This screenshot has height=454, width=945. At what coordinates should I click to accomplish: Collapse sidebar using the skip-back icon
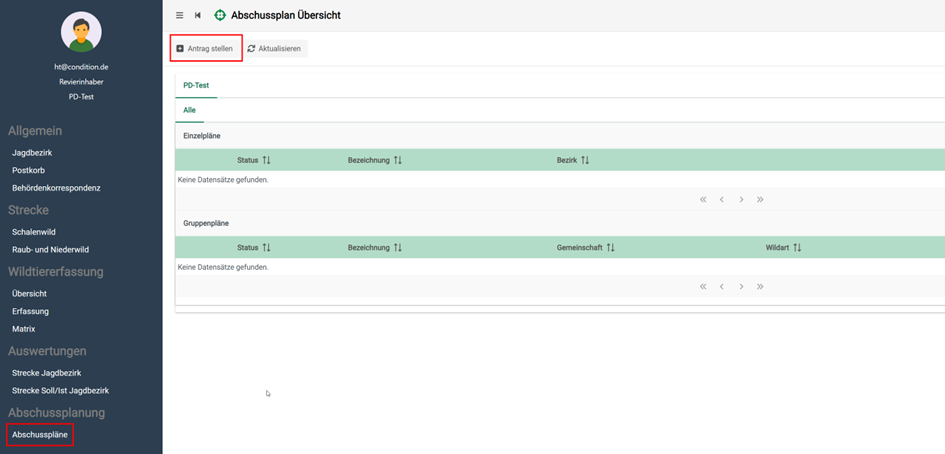(197, 15)
